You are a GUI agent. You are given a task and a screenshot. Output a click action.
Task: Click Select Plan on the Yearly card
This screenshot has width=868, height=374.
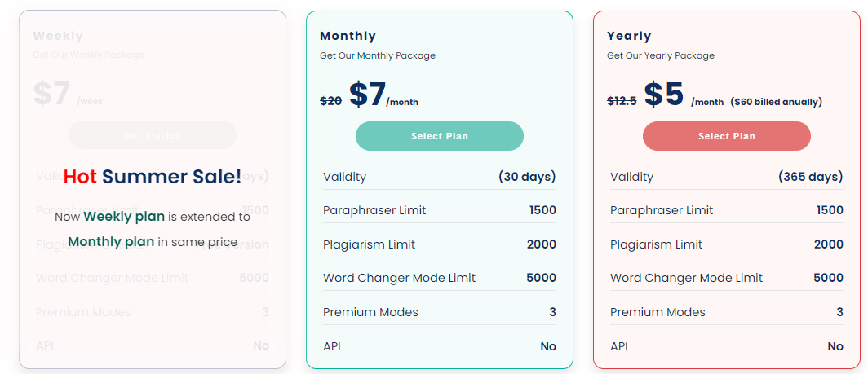(726, 136)
